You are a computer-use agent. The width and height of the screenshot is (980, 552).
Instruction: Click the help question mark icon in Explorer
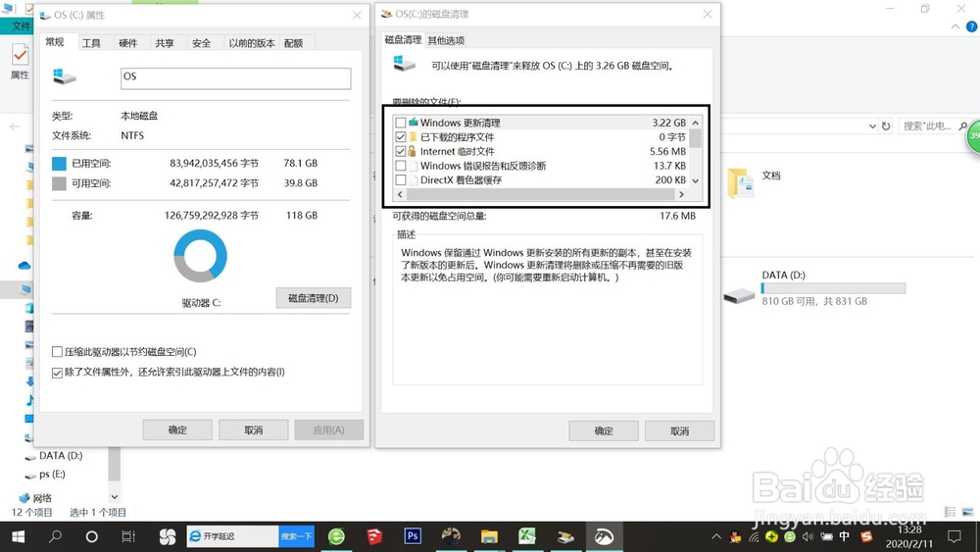click(971, 26)
